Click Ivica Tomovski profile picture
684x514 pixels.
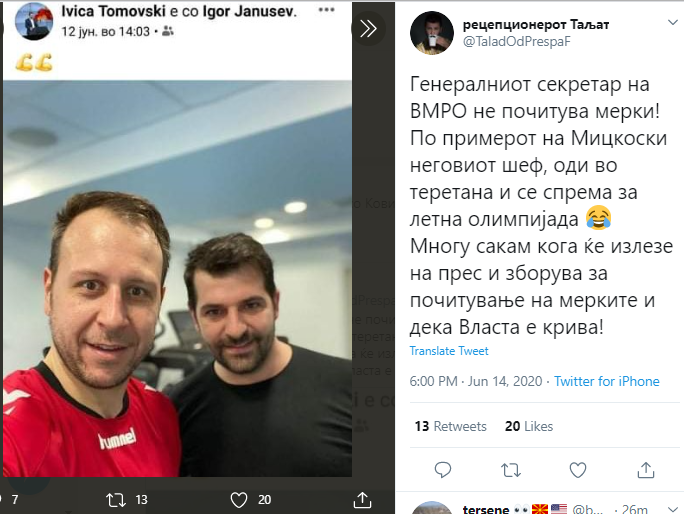34,21
